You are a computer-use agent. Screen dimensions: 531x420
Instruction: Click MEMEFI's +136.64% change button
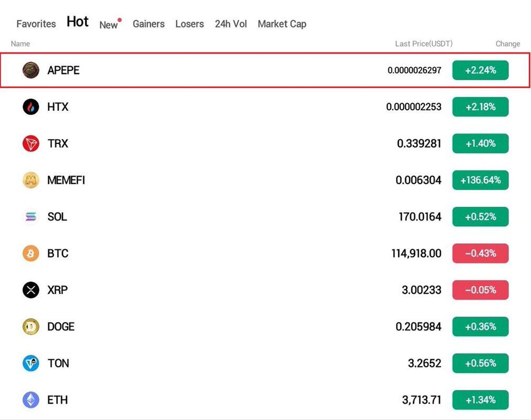coord(481,180)
